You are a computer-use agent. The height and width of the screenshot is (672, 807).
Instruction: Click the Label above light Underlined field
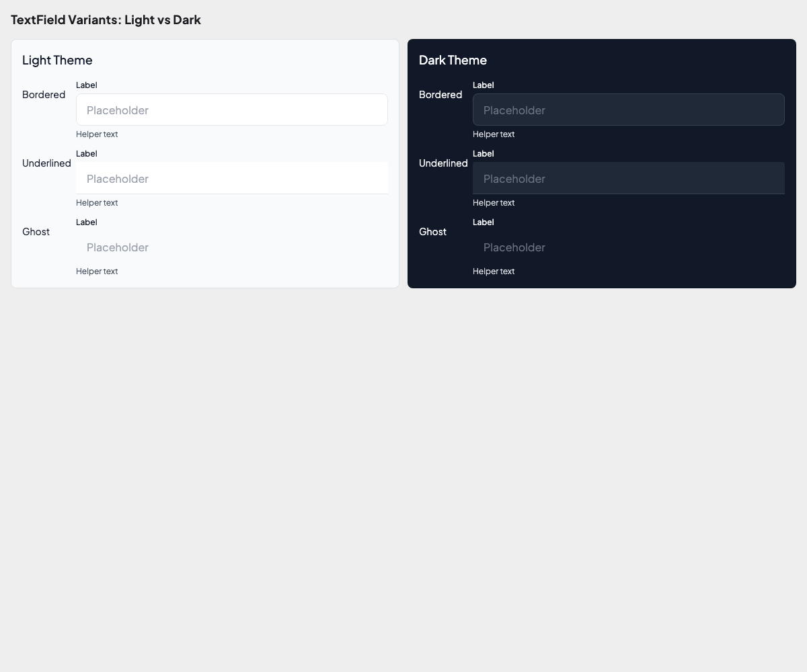tap(87, 154)
